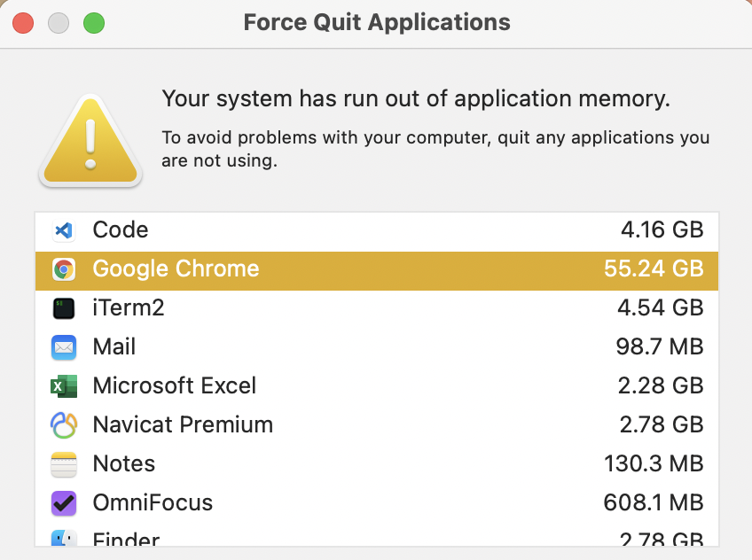Click the Mail envelope icon
The height and width of the screenshot is (560, 752).
tap(64, 347)
